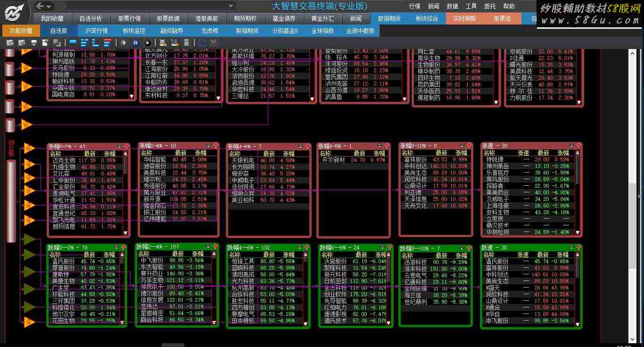Viewport: 644px width, 347px height.
Task: Click the stop button in toolbar
Action: point(147,42)
